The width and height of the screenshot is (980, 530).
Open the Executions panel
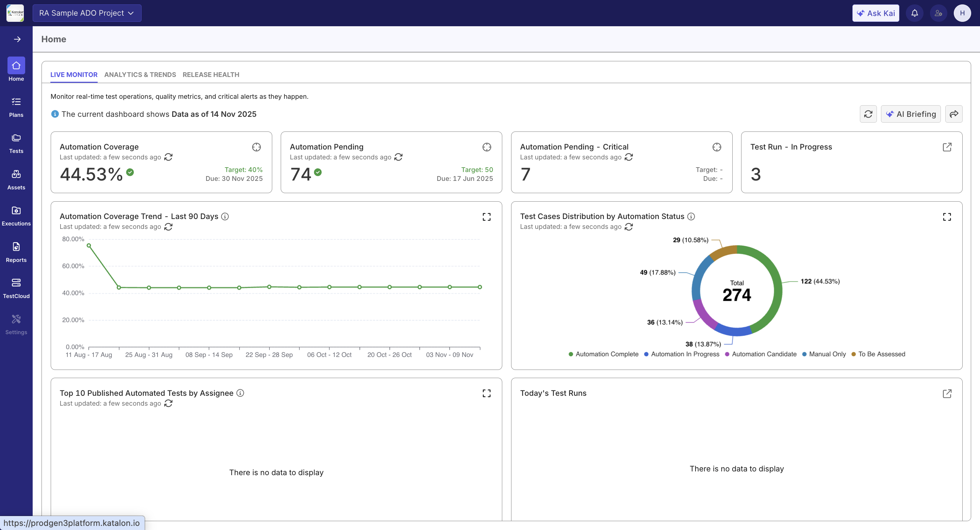[16, 215]
